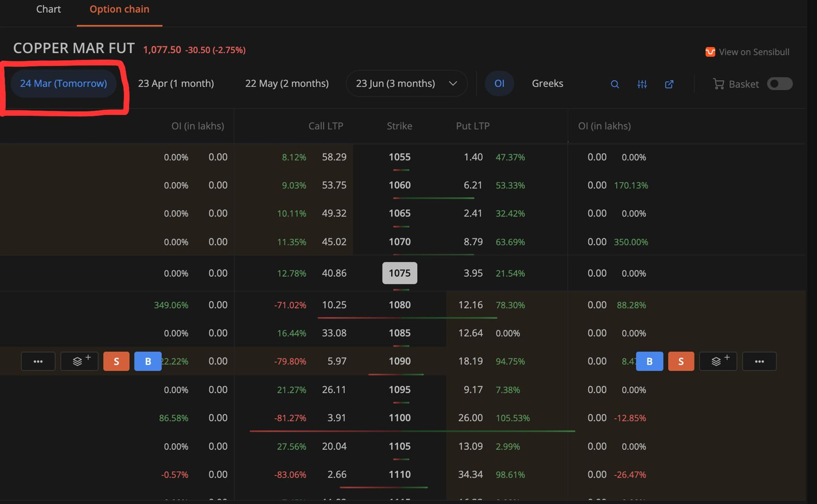Viewport: 817px width, 504px height.
Task: Open put-side more options ellipsis
Action: [x=759, y=361]
